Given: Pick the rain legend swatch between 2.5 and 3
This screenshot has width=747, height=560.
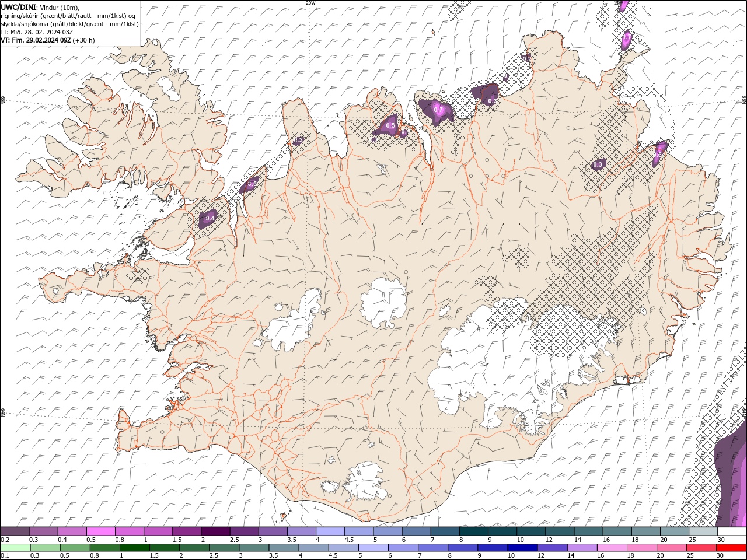Looking at the screenshot, I should pos(224,548).
